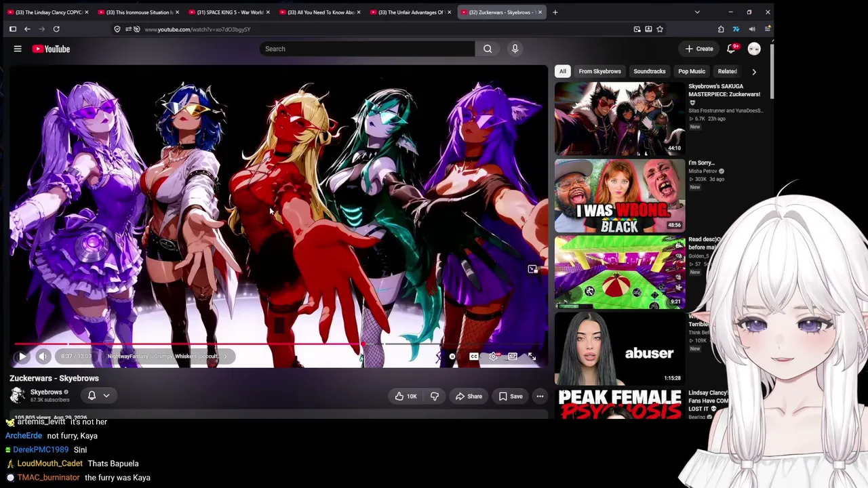Click the Create button

699,49
